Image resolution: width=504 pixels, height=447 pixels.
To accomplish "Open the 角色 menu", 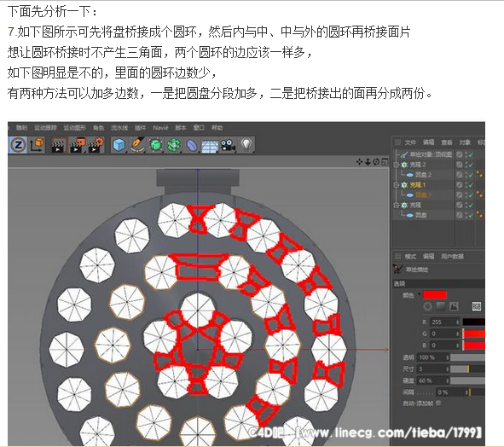I will pos(98,128).
